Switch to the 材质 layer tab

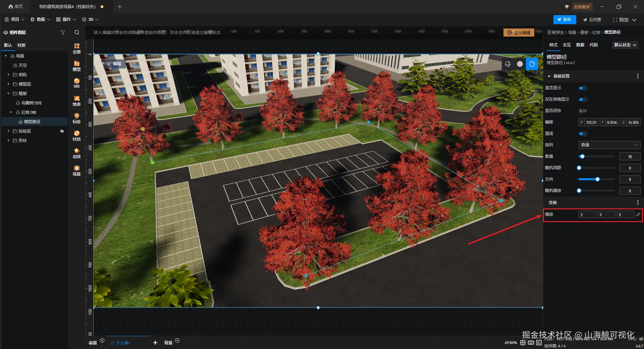tap(21, 45)
